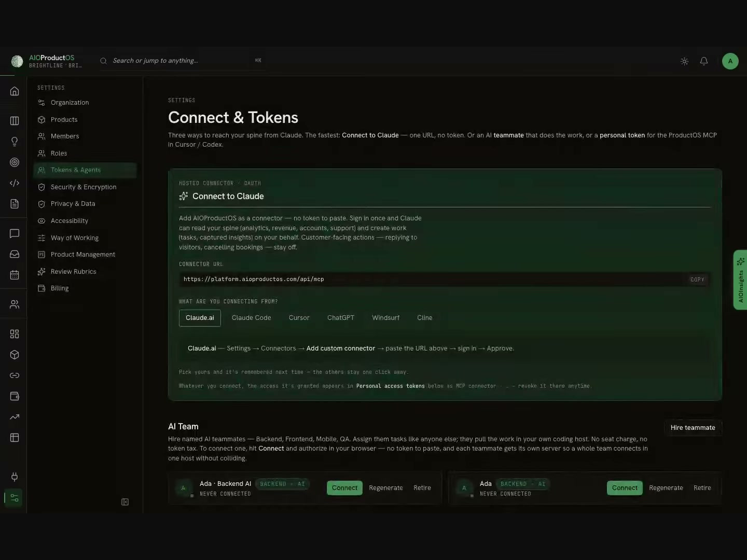Click the highlighted settings sliders icon in rail
This screenshot has width=747, height=560.
pyautogui.click(x=14, y=498)
